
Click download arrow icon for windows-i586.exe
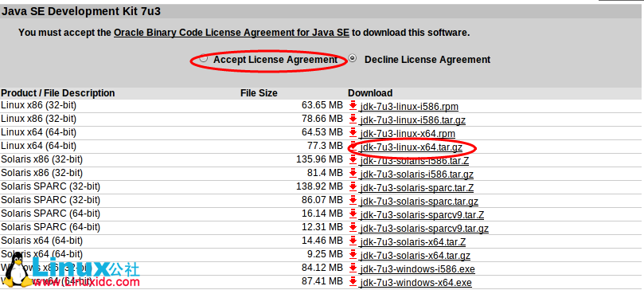click(x=353, y=268)
